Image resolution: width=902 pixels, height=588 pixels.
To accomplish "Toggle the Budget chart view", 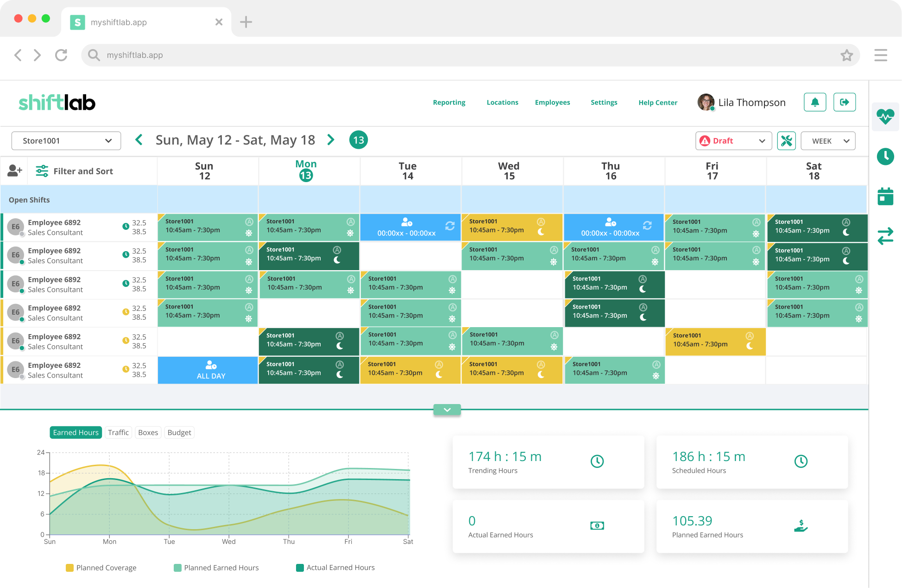I will [x=179, y=432].
